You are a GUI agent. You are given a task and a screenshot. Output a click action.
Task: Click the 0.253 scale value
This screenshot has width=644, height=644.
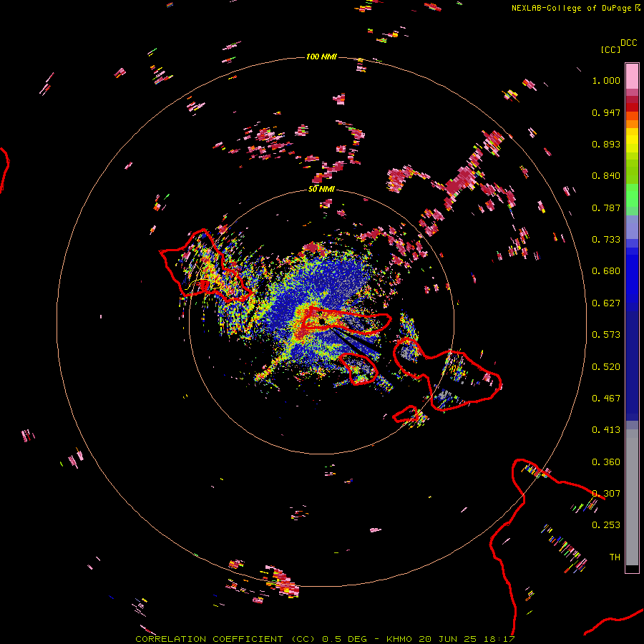[x=606, y=525]
